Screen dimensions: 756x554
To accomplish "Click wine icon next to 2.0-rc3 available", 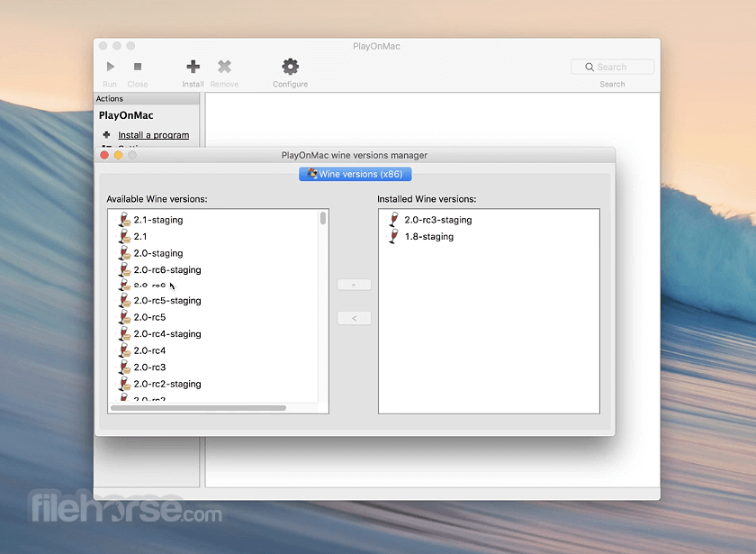I will click(x=124, y=367).
